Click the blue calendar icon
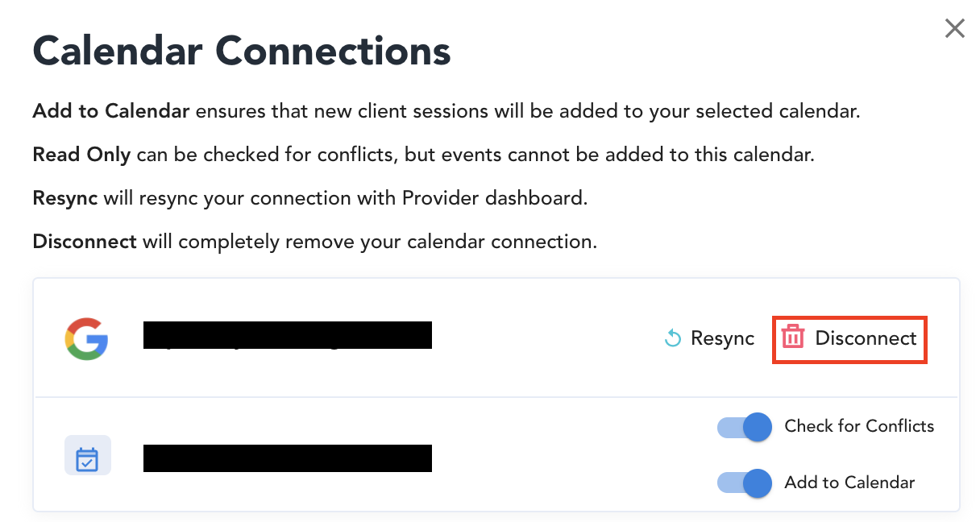 [x=87, y=458]
